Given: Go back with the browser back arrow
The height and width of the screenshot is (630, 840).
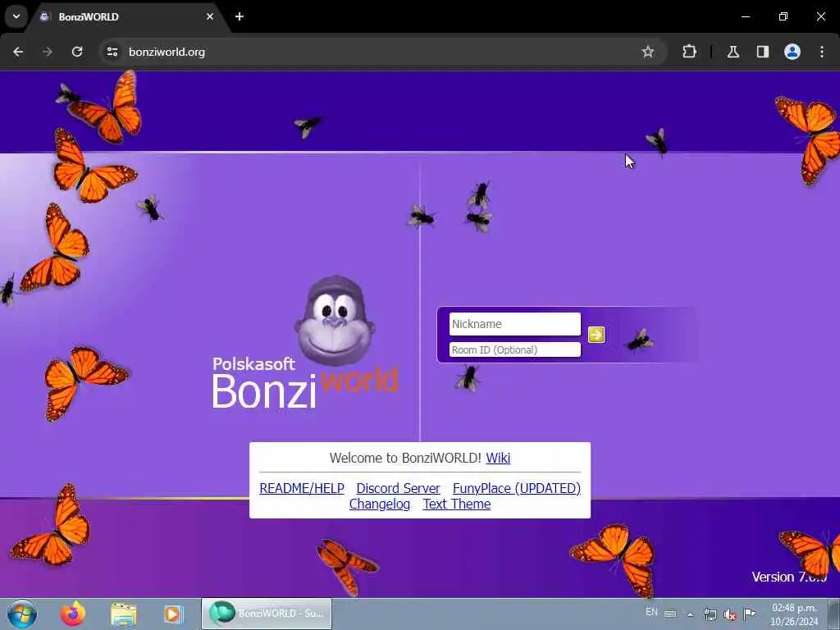Looking at the screenshot, I should [18, 52].
